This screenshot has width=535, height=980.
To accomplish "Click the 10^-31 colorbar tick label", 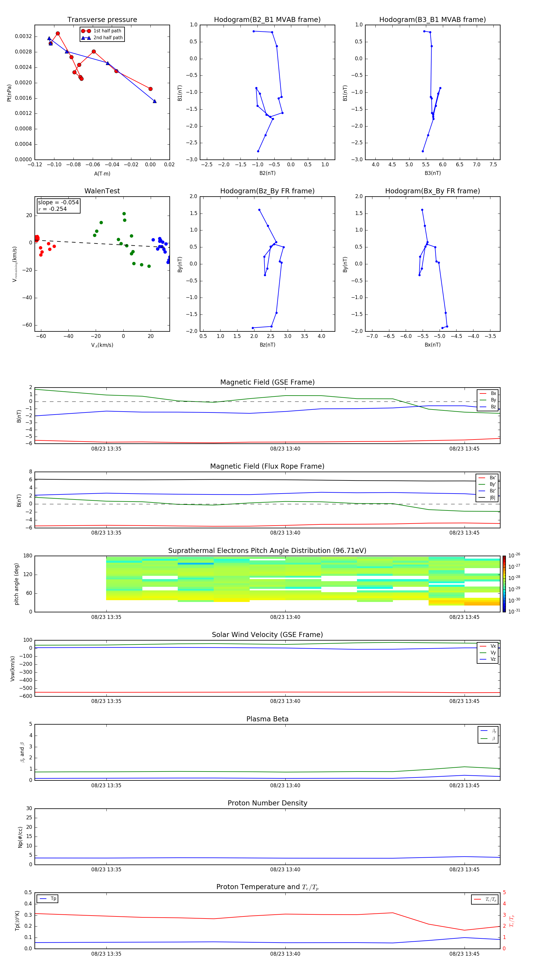I will pos(514,612).
